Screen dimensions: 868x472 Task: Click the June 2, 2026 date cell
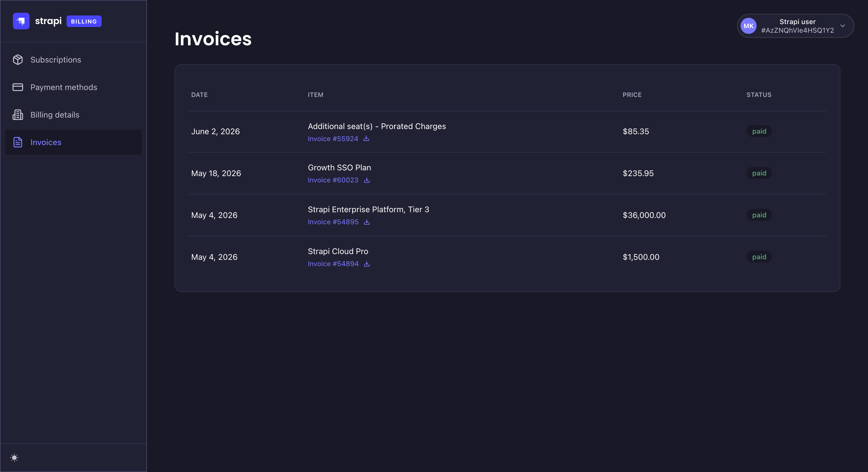click(215, 132)
